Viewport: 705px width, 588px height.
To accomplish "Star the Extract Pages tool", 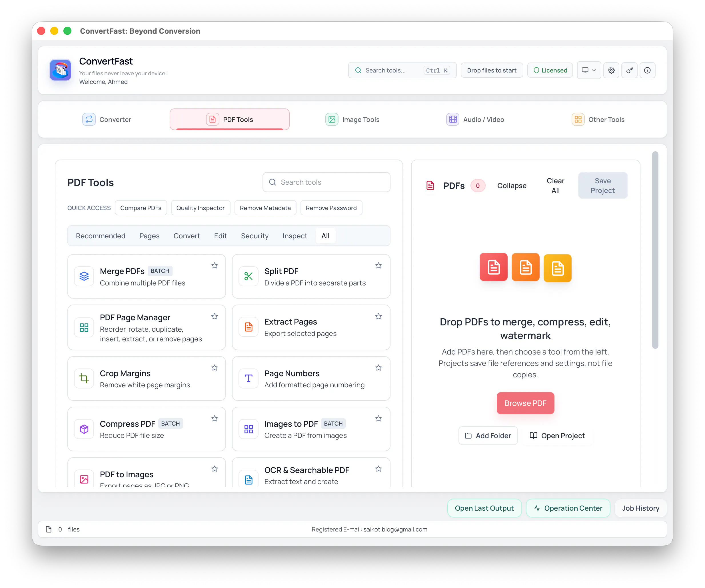I will coord(379,316).
